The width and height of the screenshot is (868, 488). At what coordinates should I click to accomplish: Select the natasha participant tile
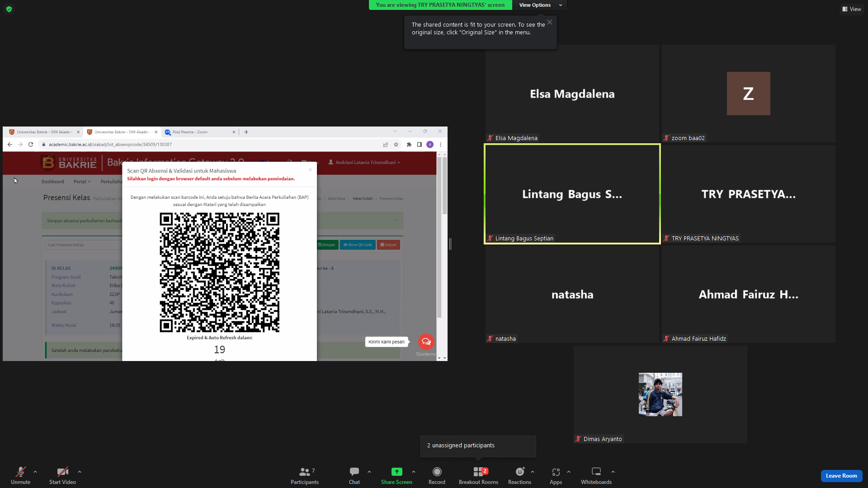[572, 294]
